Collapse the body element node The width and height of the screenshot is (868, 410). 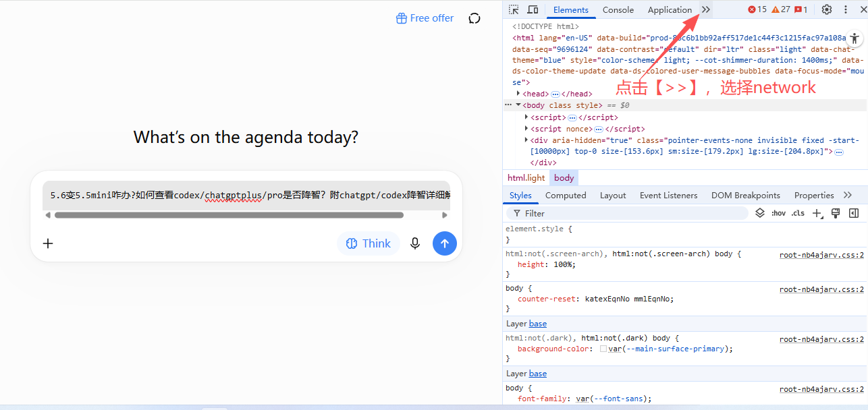[x=518, y=105]
